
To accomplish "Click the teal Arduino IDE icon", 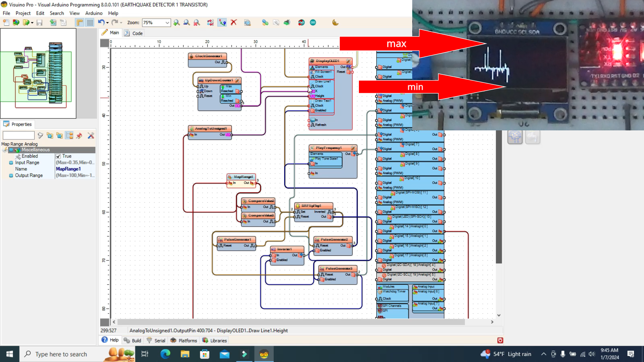I will (x=313, y=22).
